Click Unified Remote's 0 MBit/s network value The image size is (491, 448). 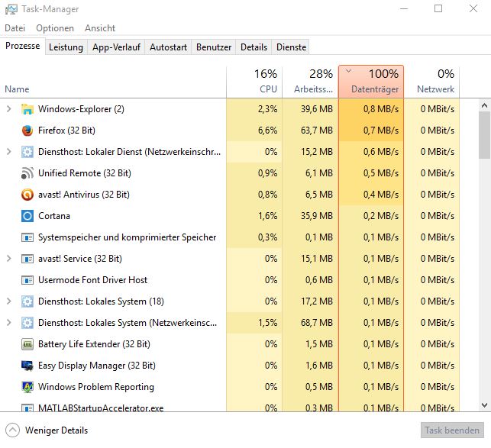[437, 173]
